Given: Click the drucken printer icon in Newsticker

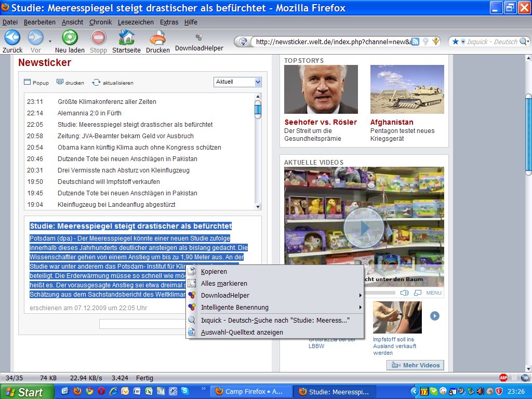Looking at the screenshot, I should click(60, 82).
